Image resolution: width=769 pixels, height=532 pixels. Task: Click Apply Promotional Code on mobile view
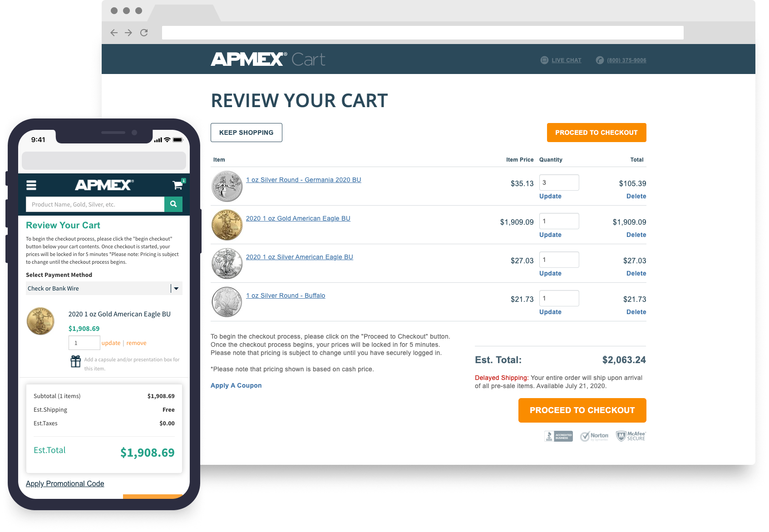[x=64, y=483]
